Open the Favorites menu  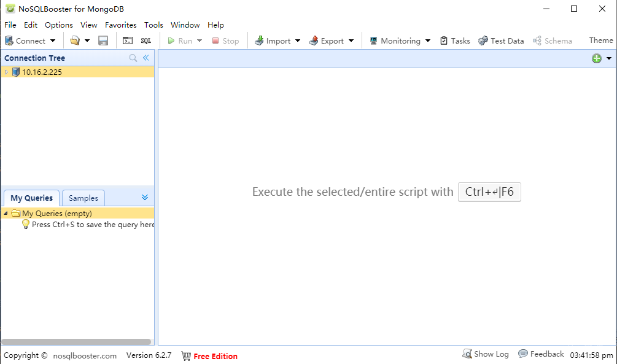tap(120, 25)
